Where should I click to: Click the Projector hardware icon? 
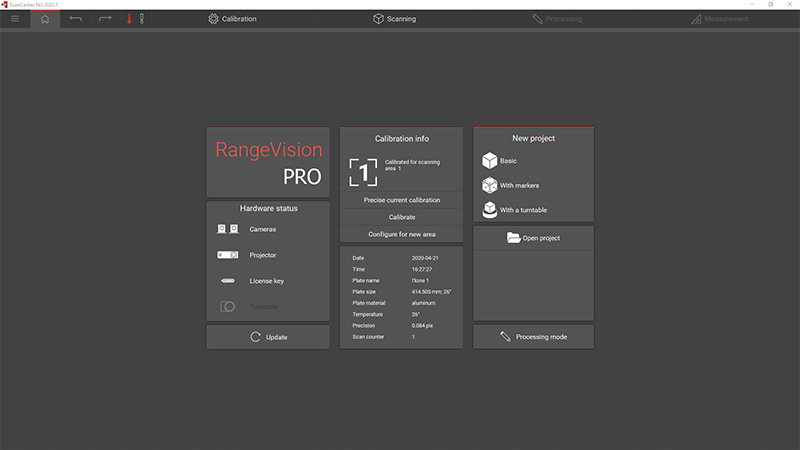(x=228, y=255)
